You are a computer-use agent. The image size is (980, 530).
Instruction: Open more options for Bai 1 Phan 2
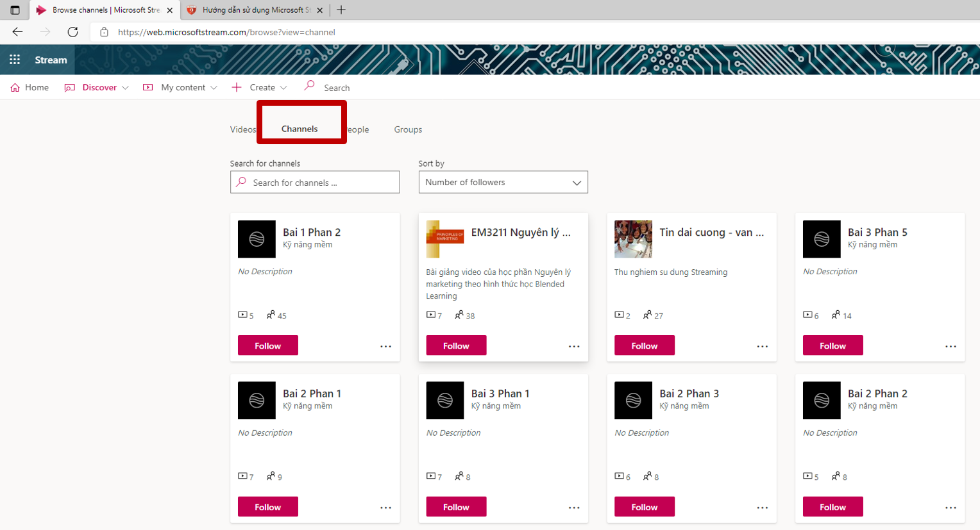[x=385, y=346]
